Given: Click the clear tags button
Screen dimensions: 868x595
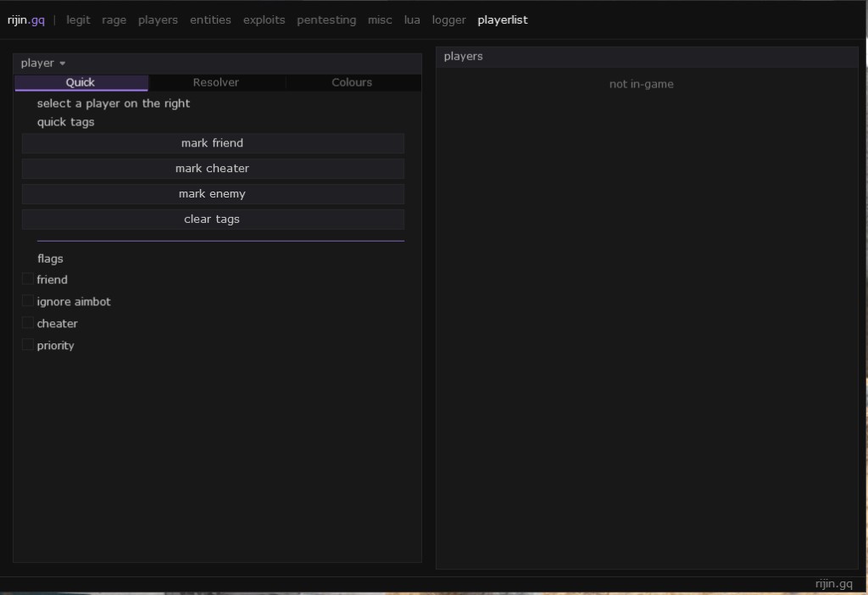Looking at the screenshot, I should coord(213,220).
